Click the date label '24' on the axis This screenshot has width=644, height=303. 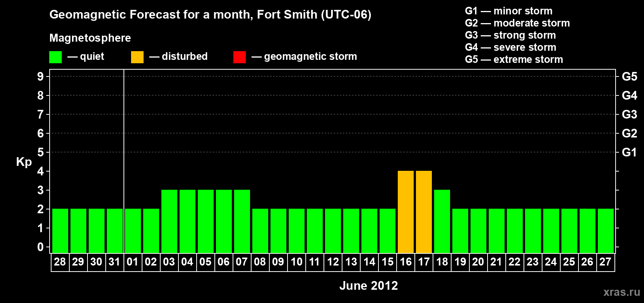(x=551, y=262)
